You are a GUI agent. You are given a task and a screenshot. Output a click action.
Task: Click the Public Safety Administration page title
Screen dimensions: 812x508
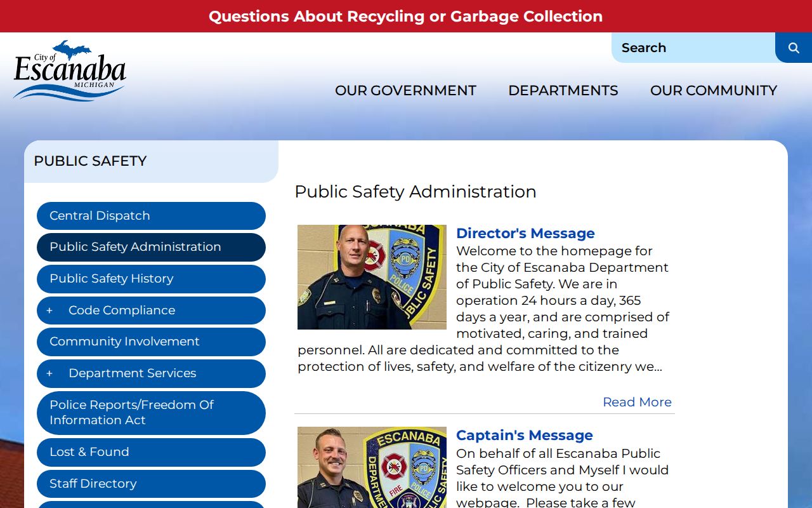(x=416, y=192)
